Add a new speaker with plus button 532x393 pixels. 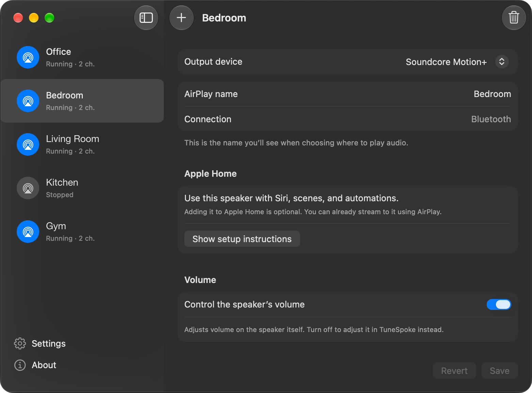[182, 18]
